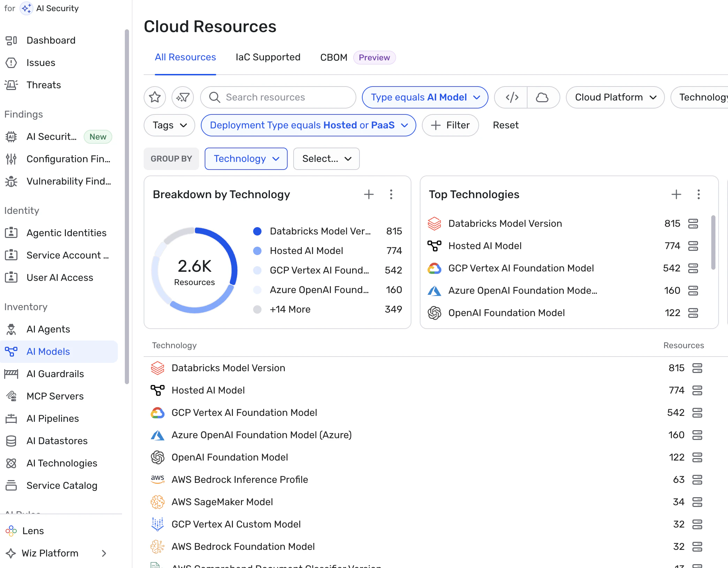The width and height of the screenshot is (728, 568).
Task: Click the Search resources field
Action: 278,97
